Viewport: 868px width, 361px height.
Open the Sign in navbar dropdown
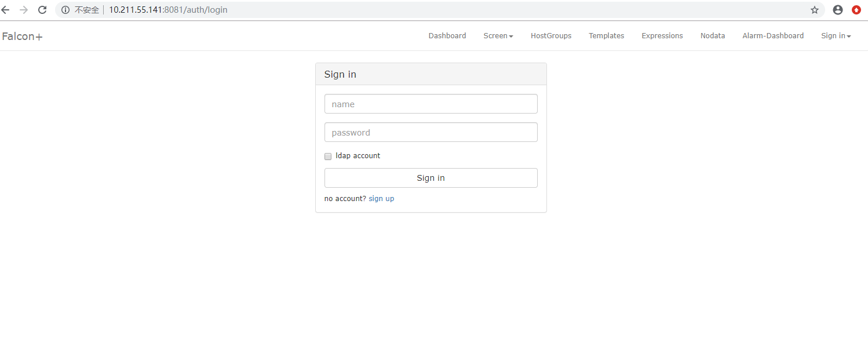(836, 36)
